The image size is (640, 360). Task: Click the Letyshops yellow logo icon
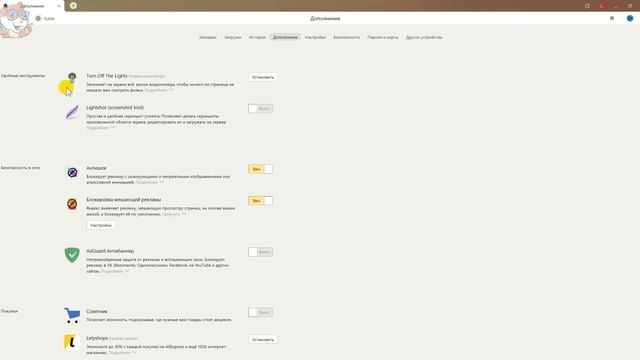pyautogui.click(x=71, y=342)
